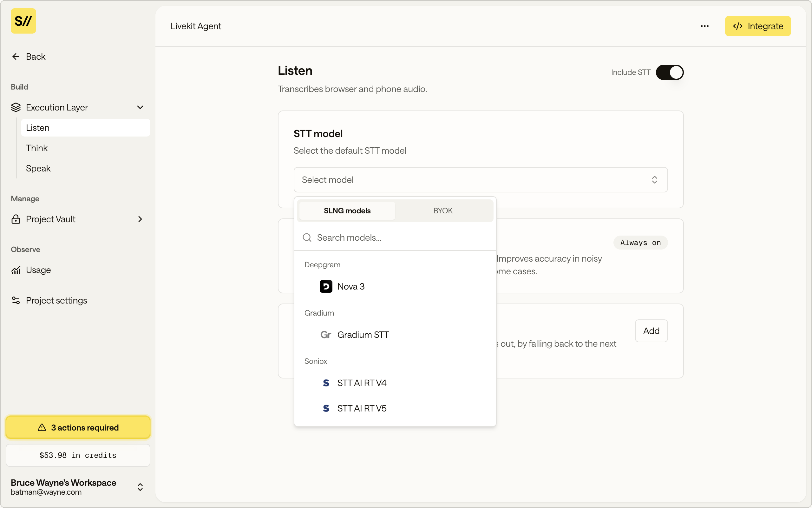Open the Listen sidebar item

coord(85,128)
